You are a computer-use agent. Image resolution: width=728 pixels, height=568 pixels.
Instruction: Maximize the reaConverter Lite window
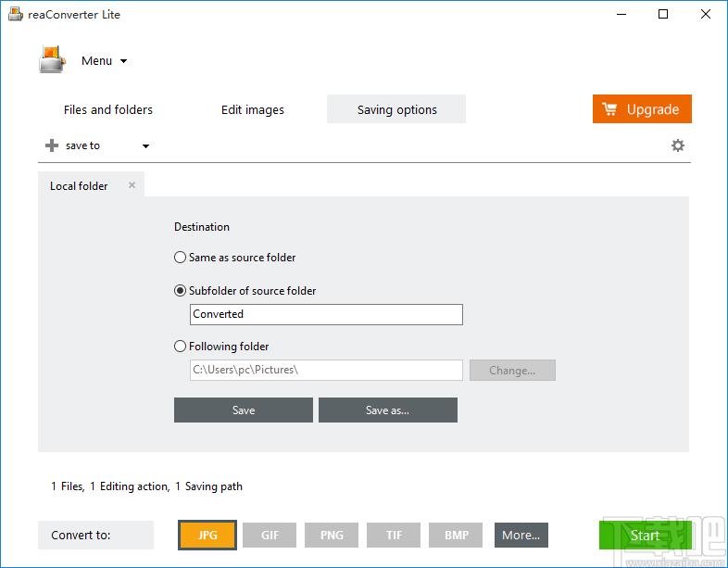pos(663,15)
